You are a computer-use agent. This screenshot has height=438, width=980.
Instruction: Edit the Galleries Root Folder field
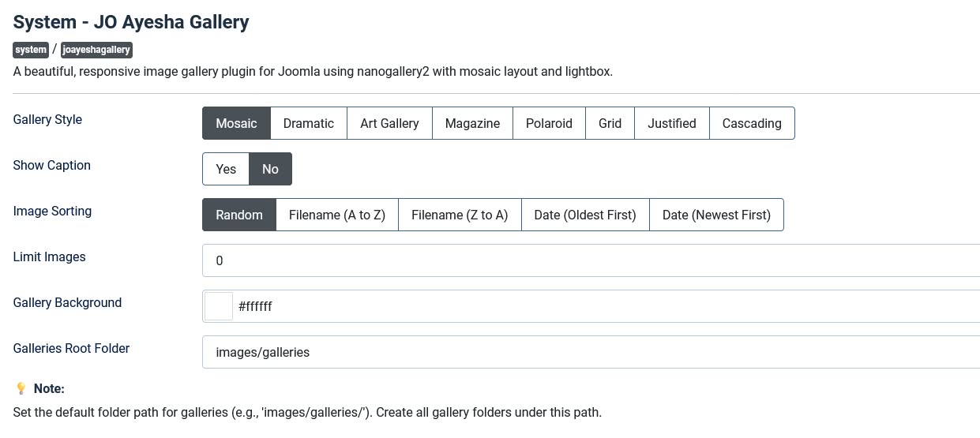point(591,352)
